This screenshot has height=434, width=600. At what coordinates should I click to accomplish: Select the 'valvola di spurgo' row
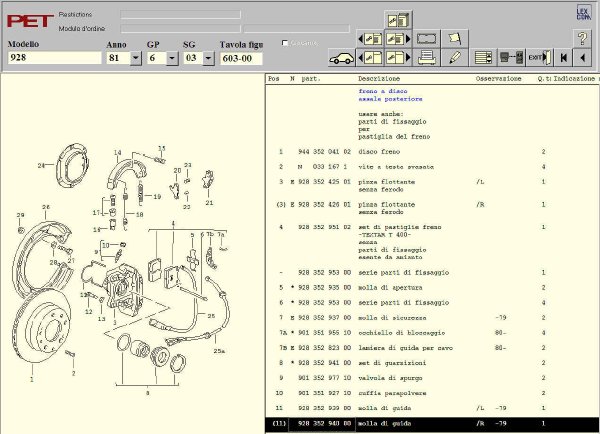(432, 378)
